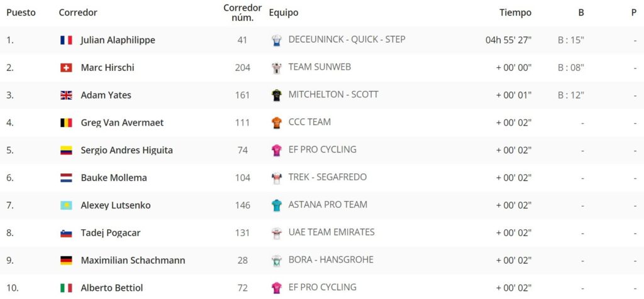Click the French flag beside Julian Alaphilippe
The height and width of the screenshot is (299, 644).
tap(66, 40)
